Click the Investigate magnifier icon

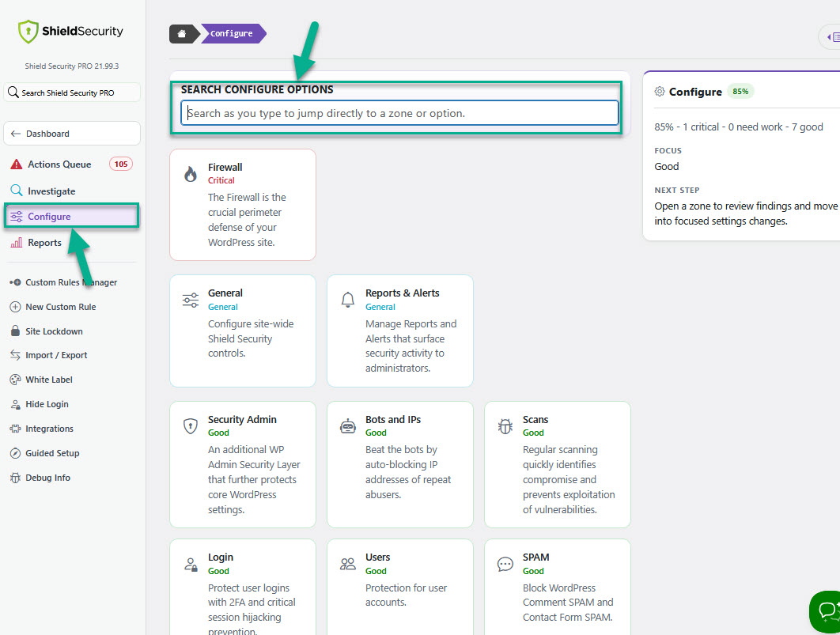(17, 191)
